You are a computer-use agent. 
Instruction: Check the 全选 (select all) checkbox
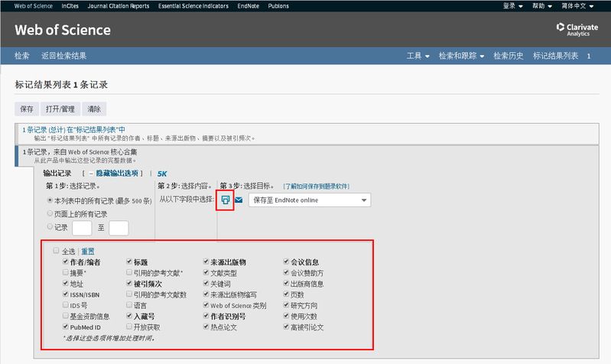[x=56, y=252]
